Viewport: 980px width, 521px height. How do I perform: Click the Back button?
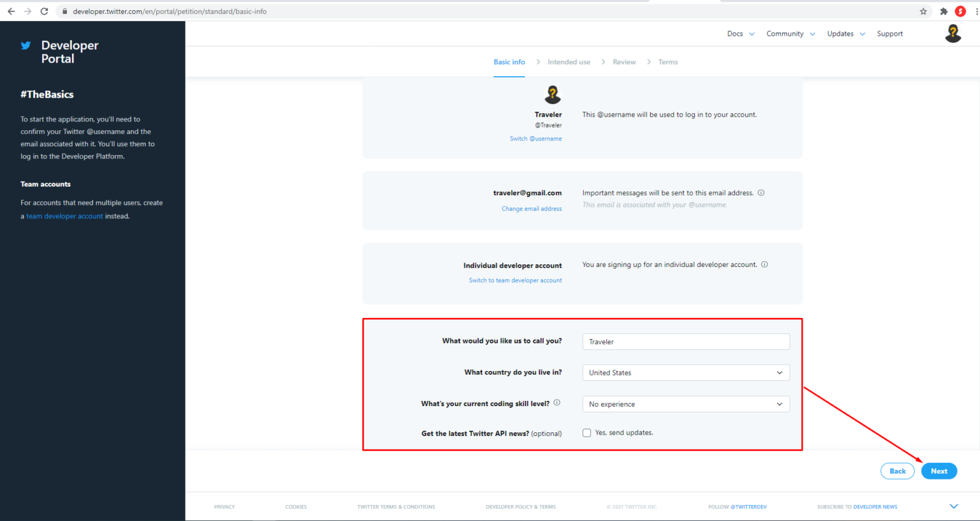897,471
